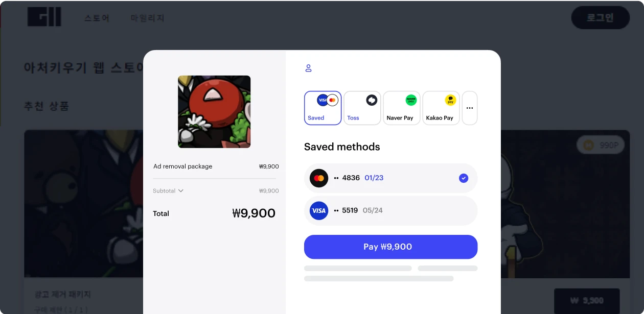The image size is (644, 314).
Task: Select saved Visa card ending 5519
Action: [x=390, y=211]
